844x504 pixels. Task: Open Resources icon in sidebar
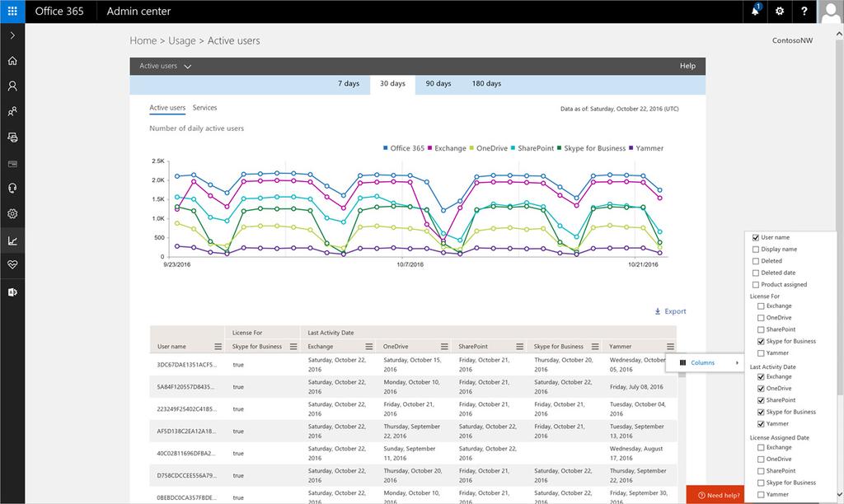(x=12, y=138)
